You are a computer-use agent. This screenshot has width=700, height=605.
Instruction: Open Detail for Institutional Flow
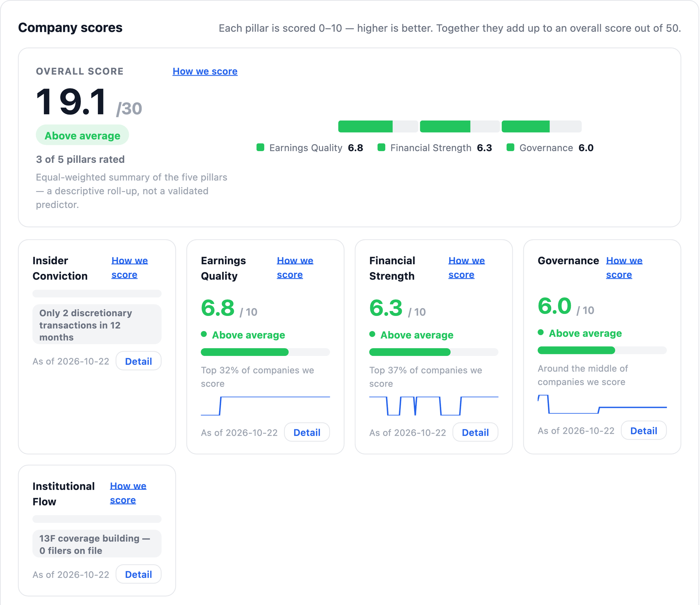[x=138, y=574]
